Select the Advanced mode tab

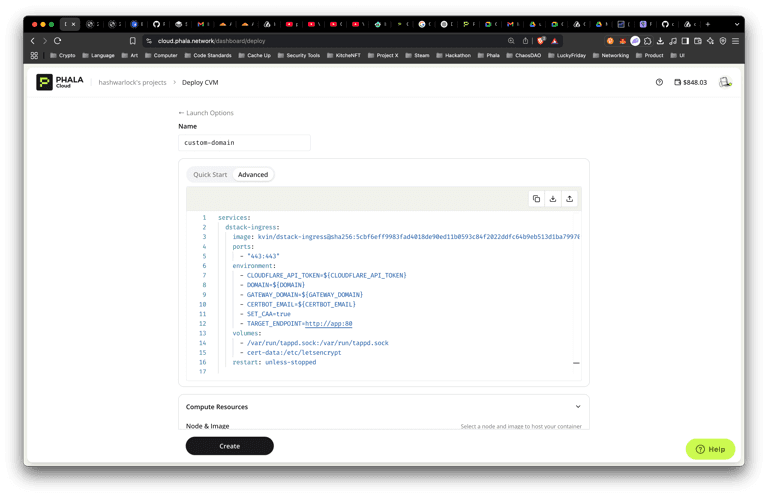(253, 175)
